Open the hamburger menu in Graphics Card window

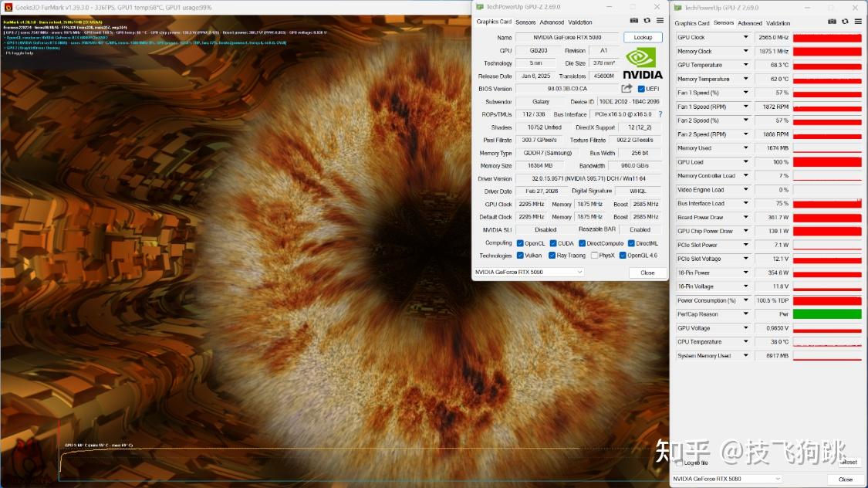660,21
